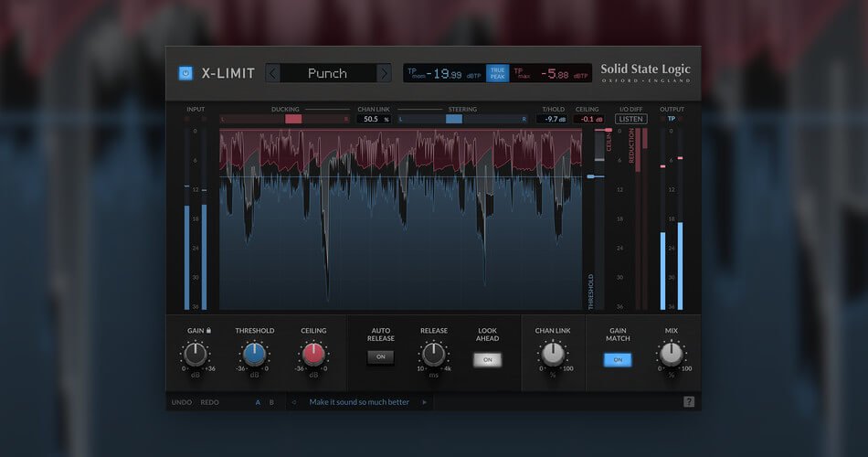This screenshot has height=457, width=868.
Task: Open the help question mark icon
Action: [689, 401]
